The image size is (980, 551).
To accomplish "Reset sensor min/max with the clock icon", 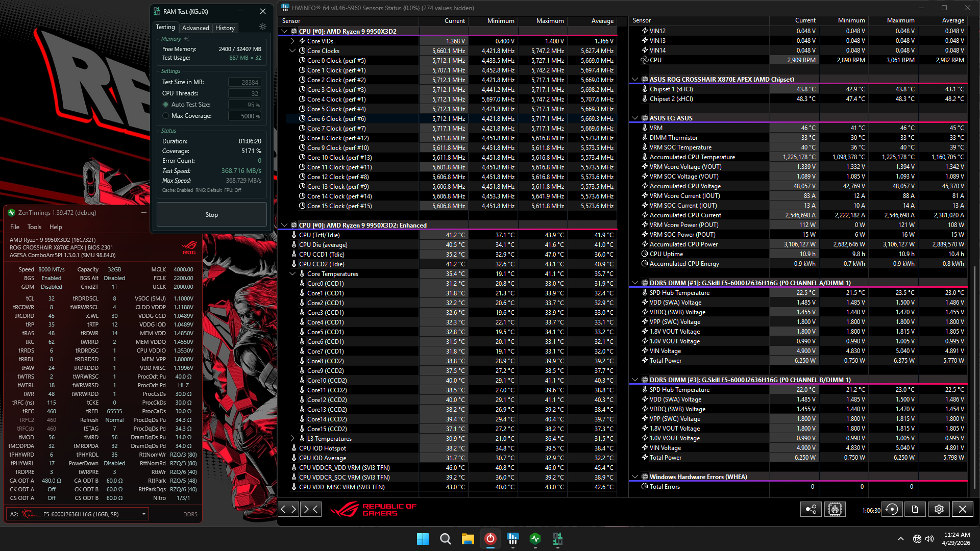I will click(892, 509).
